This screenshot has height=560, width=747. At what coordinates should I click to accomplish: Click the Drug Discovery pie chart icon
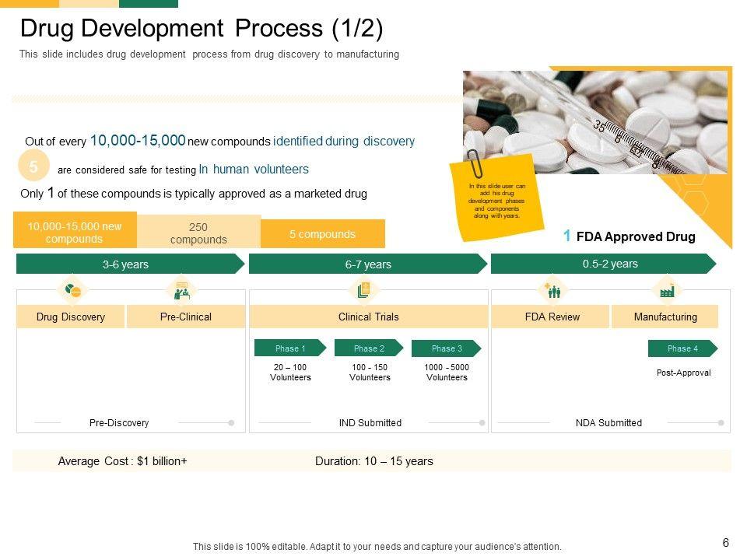[73, 290]
